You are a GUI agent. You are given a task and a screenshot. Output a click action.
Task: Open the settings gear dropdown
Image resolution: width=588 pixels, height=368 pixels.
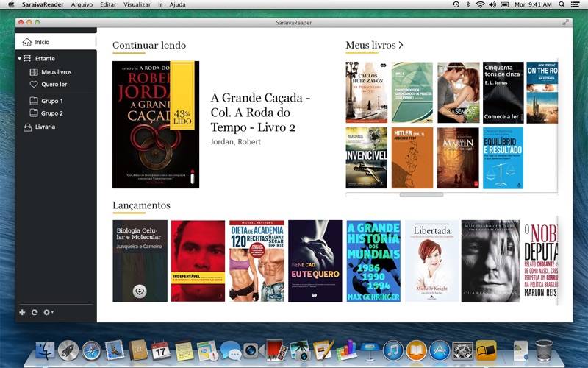click(x=48, y=312)
